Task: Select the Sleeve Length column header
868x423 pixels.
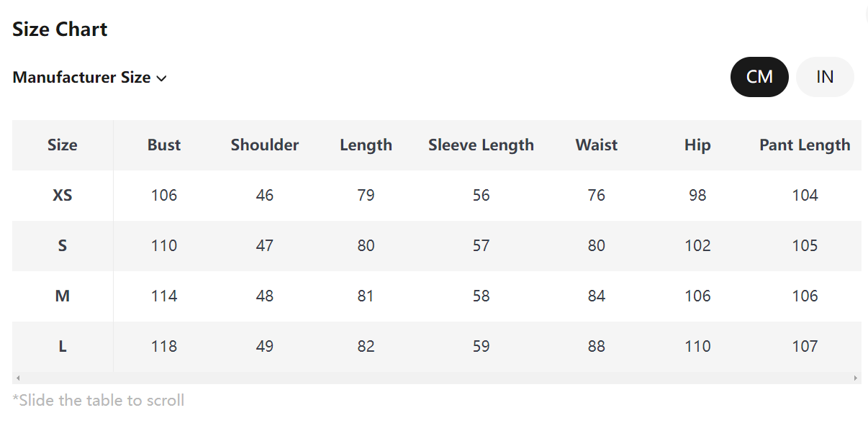Action: [x=481, y=145]
